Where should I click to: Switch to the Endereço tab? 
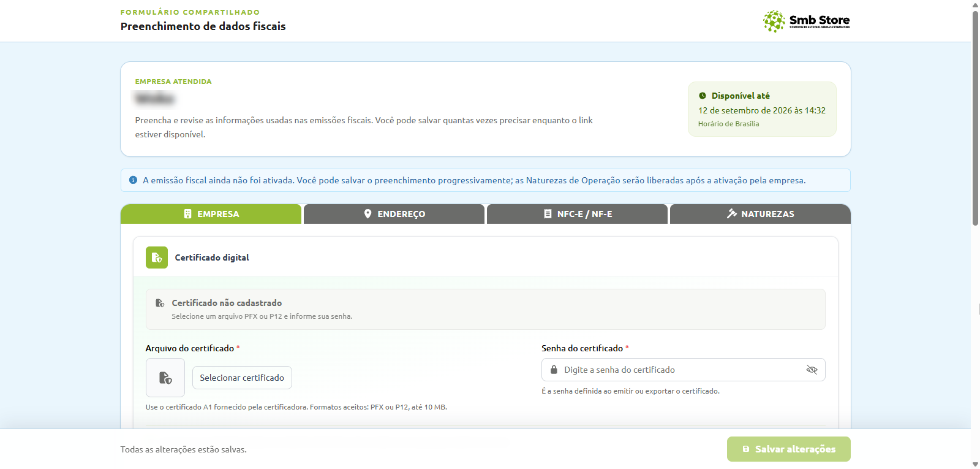[394, 214]
